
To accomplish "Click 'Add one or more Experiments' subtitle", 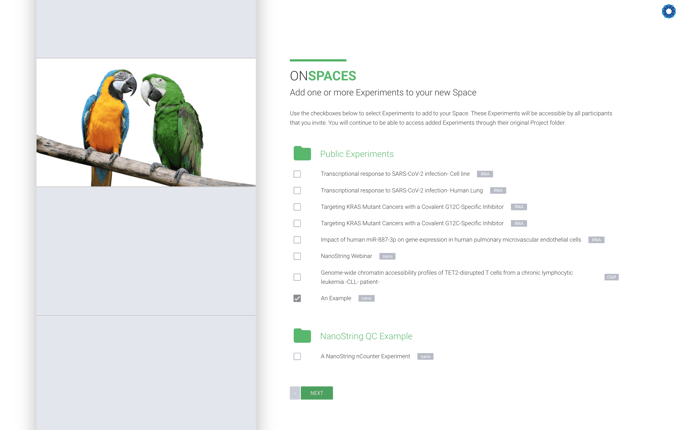I will tap(383, 93).
